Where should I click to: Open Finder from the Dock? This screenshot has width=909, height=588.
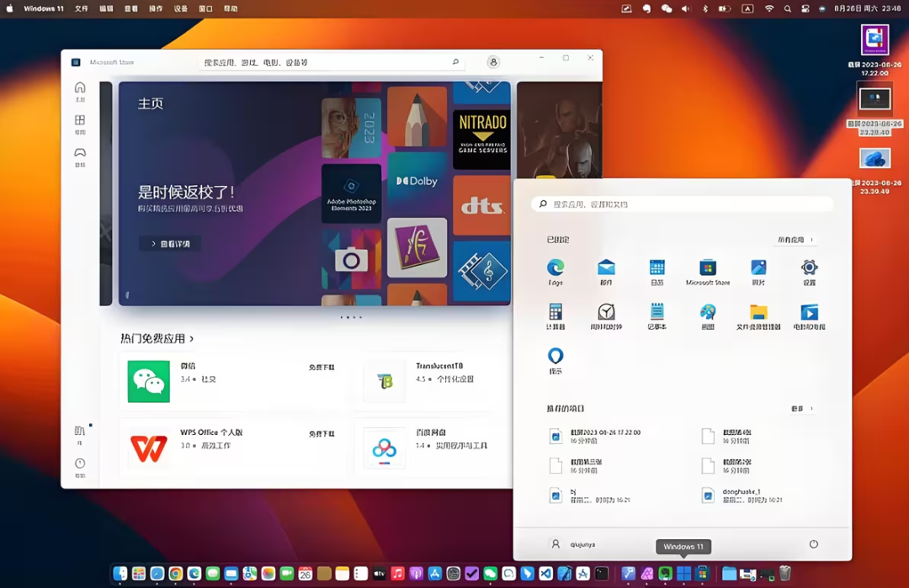(120, 574)
